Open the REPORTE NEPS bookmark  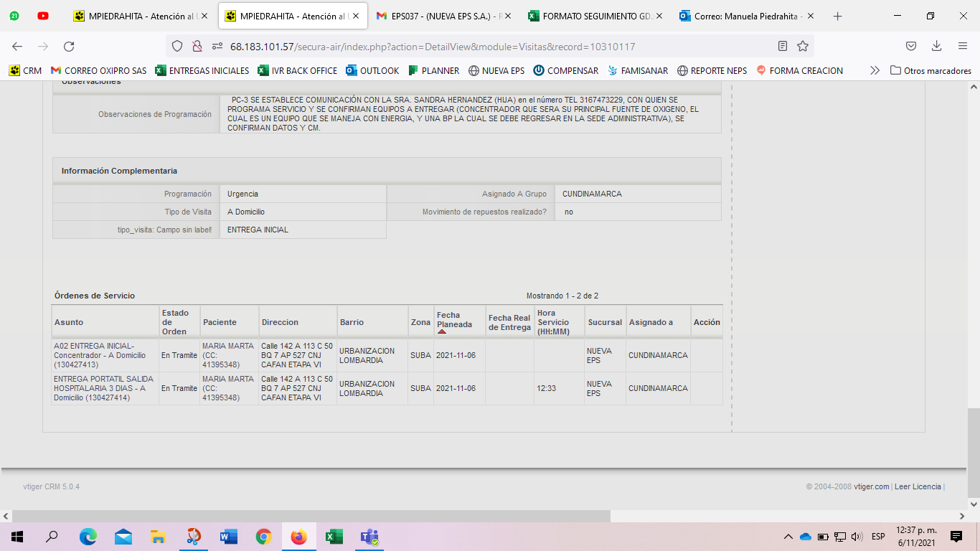pos(712,70)
